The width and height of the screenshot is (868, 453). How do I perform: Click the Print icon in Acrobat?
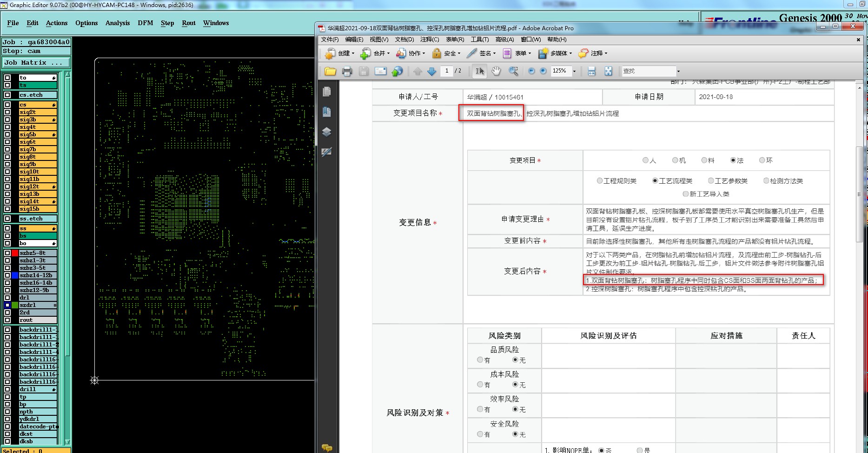[347, 71]
